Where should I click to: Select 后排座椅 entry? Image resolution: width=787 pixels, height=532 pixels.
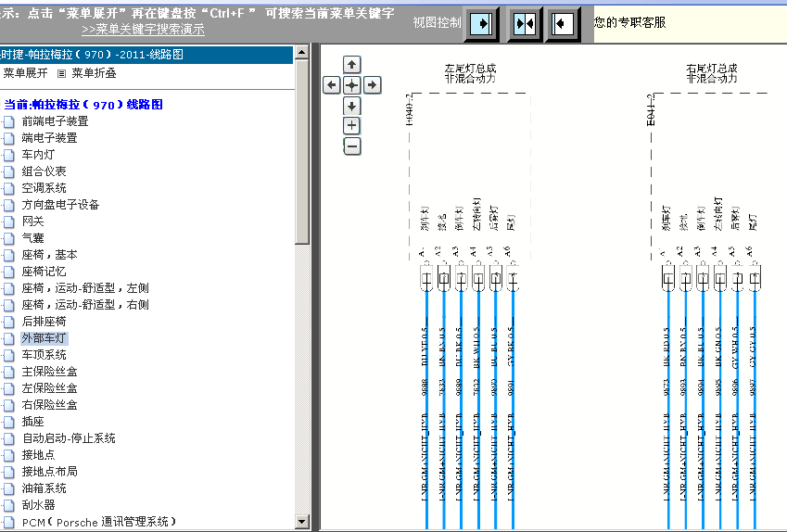pos(44,322)
